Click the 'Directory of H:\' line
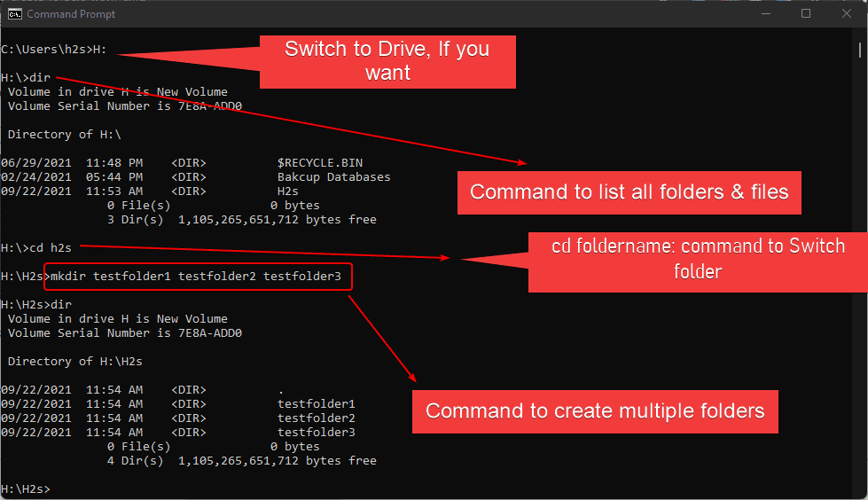Viewport: 868px width, 500px height. [x=64, y=135]
